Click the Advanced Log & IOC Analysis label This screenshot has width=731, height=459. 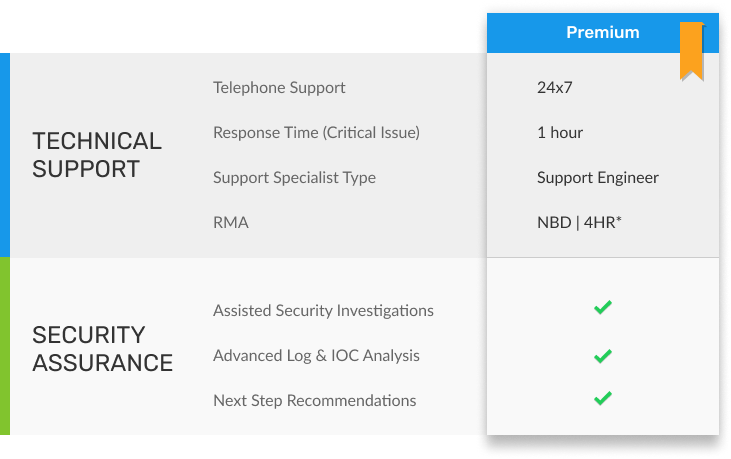point(316,356)
